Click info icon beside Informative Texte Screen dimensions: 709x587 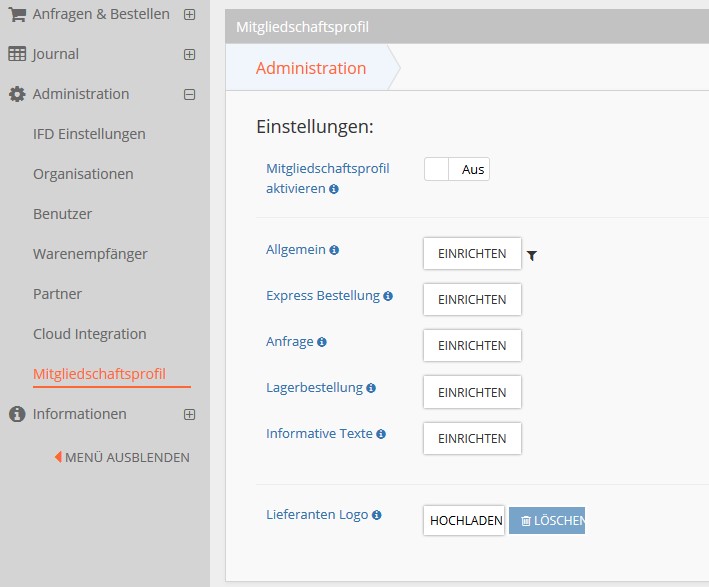381,434
